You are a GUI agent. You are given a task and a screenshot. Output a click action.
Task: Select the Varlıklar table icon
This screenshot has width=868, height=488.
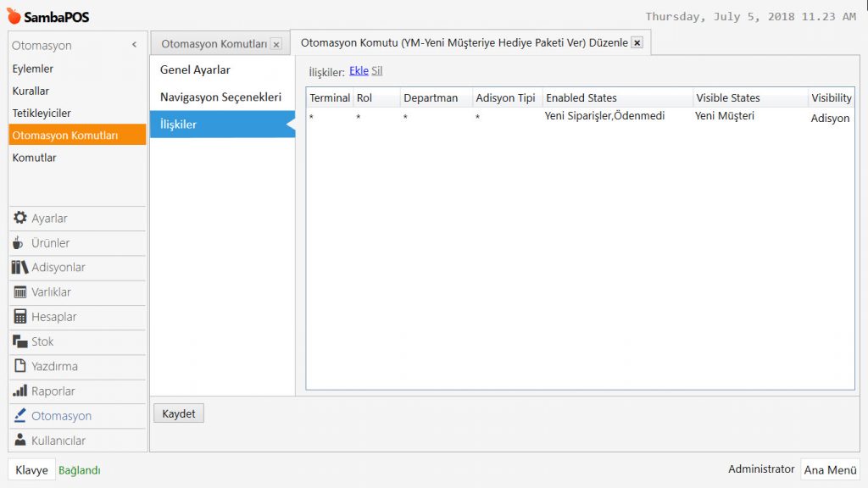[x=20, y=292]
